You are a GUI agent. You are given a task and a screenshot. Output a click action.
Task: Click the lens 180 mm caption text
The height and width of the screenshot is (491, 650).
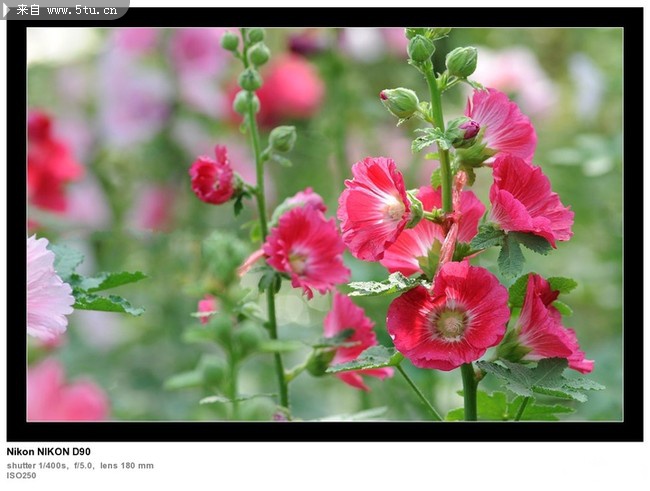126,465
